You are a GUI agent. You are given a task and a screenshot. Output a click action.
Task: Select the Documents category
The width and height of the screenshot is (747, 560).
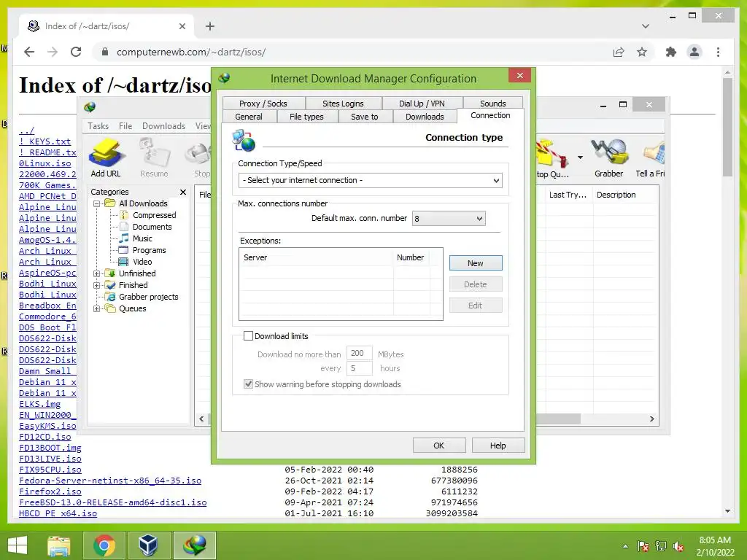click(x=152, y=227)
